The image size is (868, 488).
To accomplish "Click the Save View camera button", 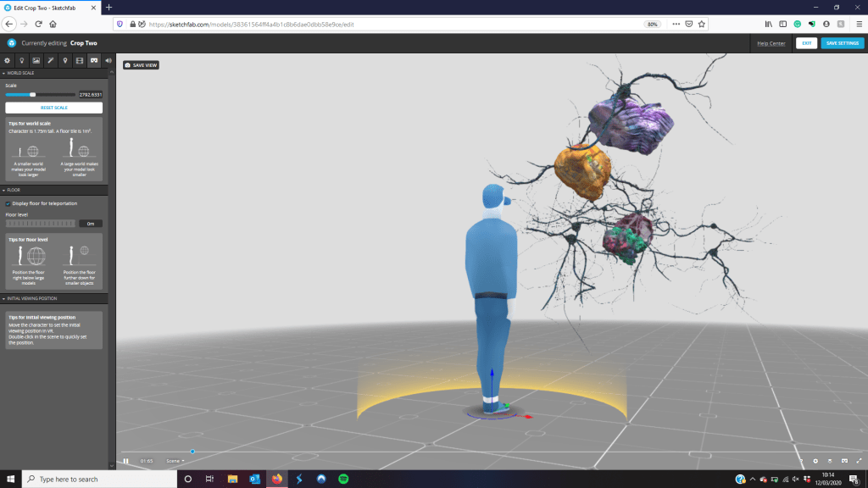I will (x=141, y=64).
